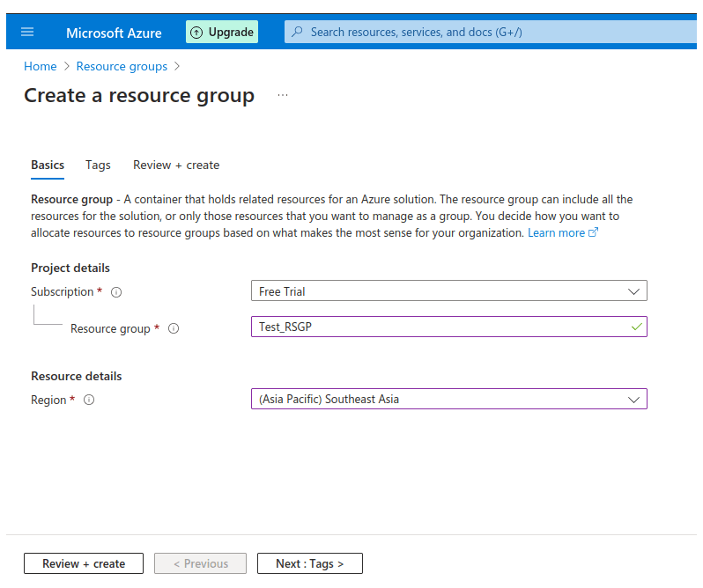
Task: Open the Learn more link
Action: pos(556,233)
